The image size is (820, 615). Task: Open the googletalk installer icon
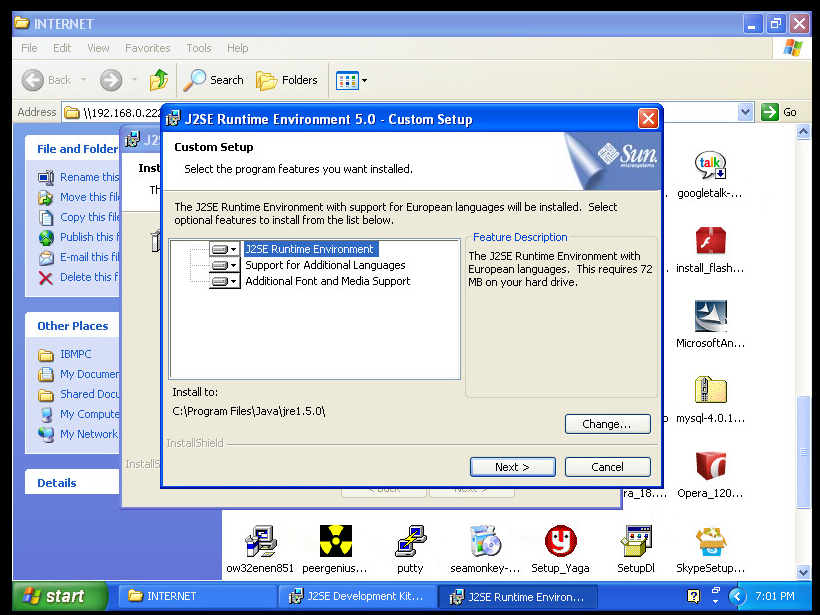pyautogui.click(x=710, y=166)
